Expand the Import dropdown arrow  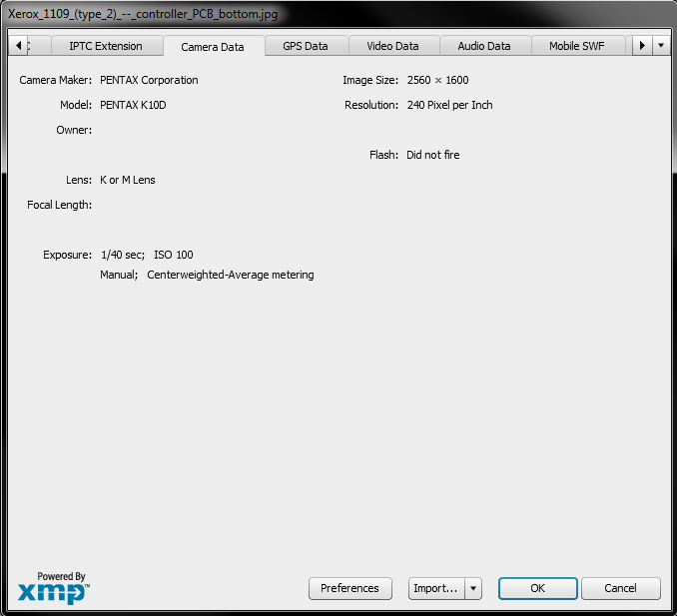473,588
